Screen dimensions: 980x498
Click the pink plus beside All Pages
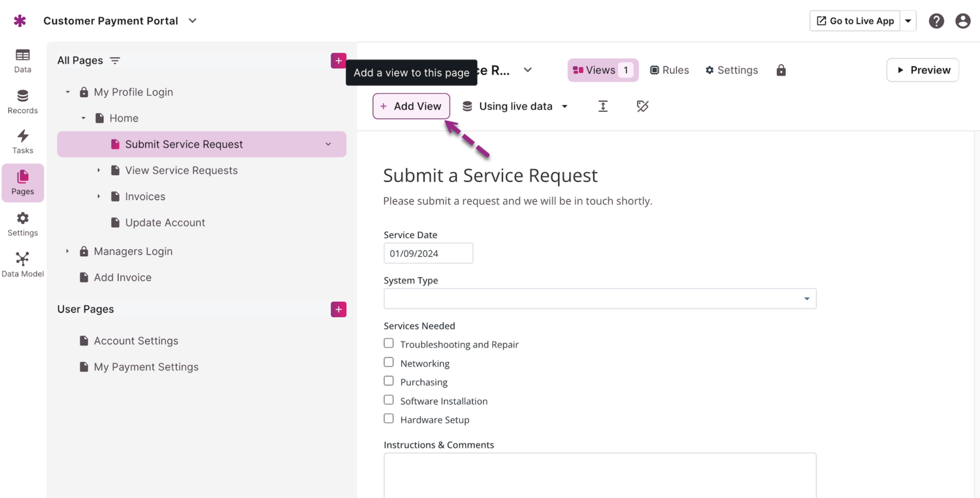click(338, 61)
